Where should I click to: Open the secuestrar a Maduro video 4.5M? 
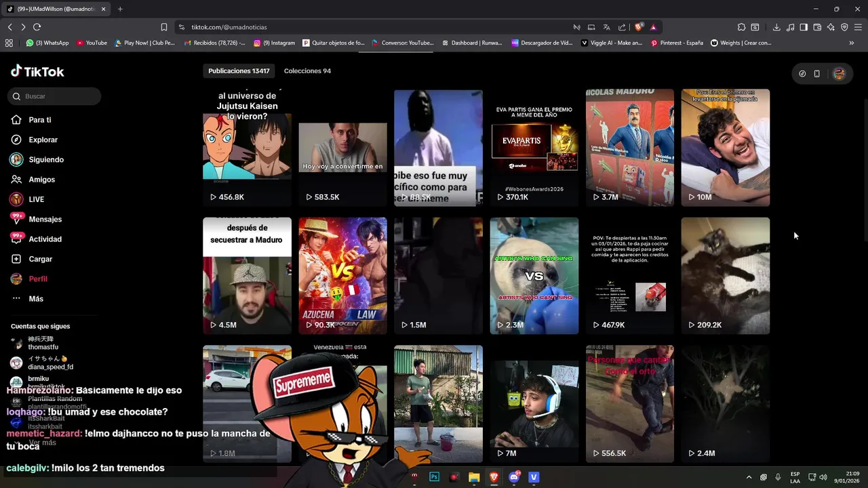(x=247, y=276)
